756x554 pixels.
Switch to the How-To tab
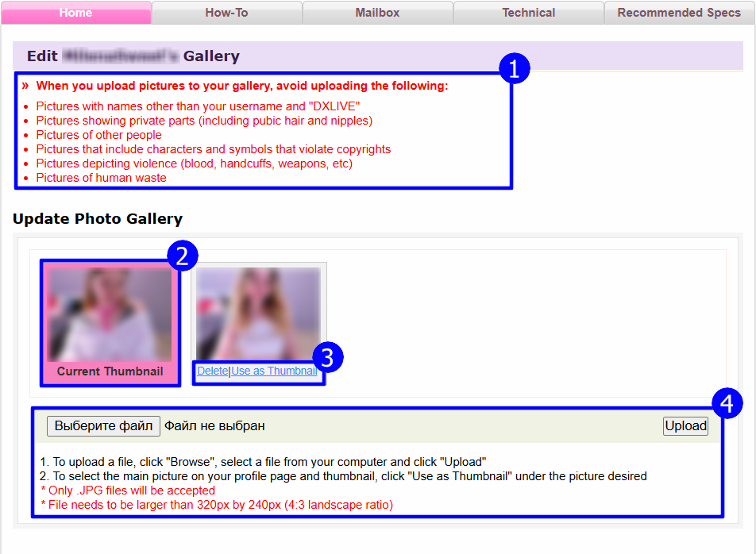coord(226,13)
